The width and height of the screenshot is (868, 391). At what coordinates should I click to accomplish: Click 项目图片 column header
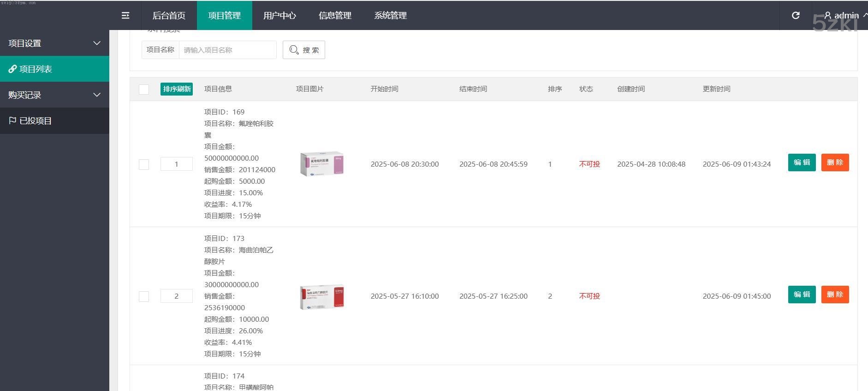click(310, 89)
